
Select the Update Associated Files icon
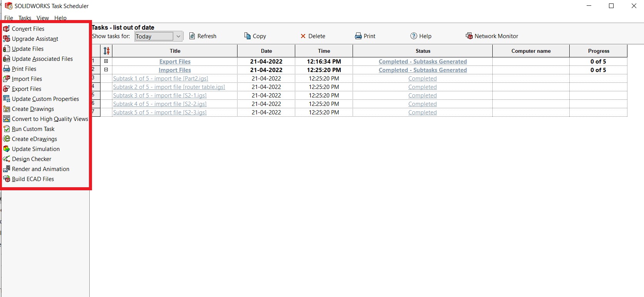(7, 59)
